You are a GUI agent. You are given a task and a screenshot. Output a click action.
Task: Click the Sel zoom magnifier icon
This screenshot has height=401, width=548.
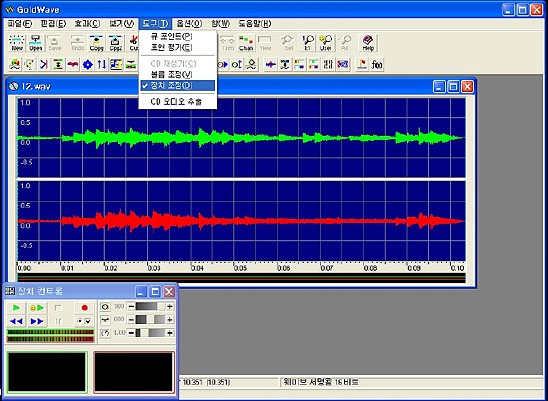[x=288, y=43]
